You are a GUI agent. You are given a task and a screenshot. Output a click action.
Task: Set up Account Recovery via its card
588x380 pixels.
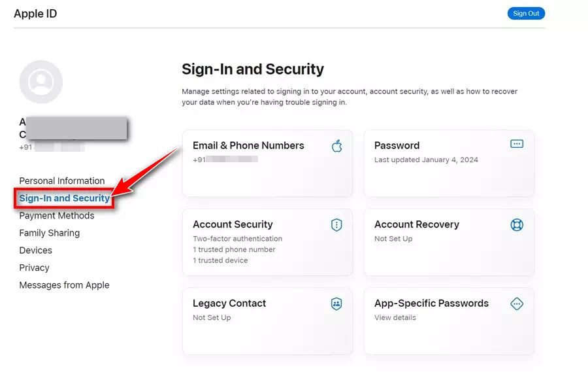tap(449, 242)
